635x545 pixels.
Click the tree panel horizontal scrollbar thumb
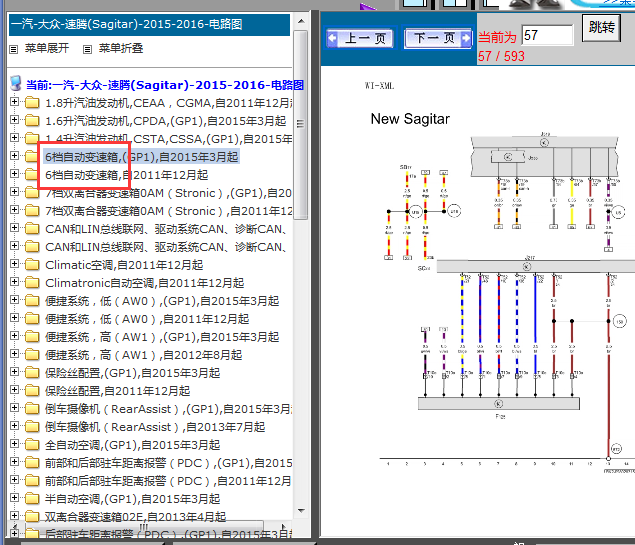tap(144, 526)
